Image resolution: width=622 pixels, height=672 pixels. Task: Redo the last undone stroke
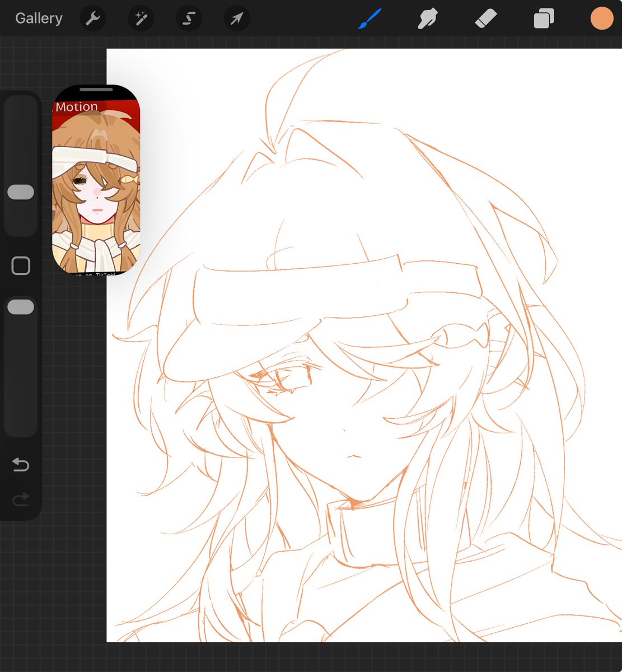pyautogui.click(x=21, y=499)
